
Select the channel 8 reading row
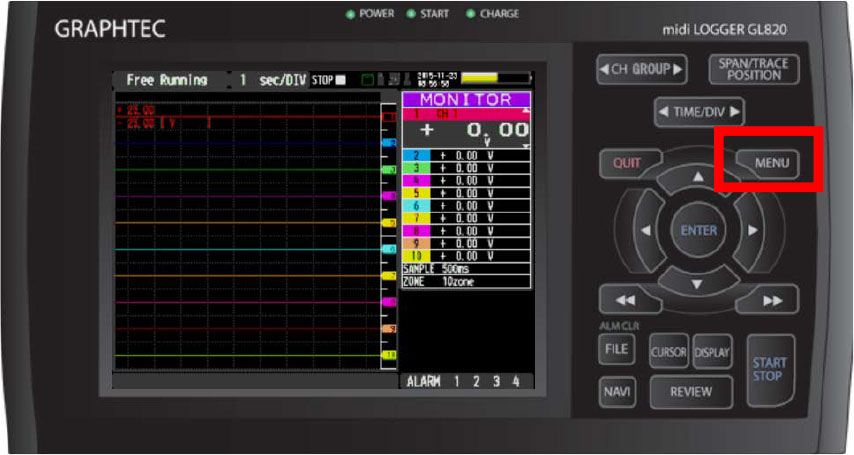466,230
